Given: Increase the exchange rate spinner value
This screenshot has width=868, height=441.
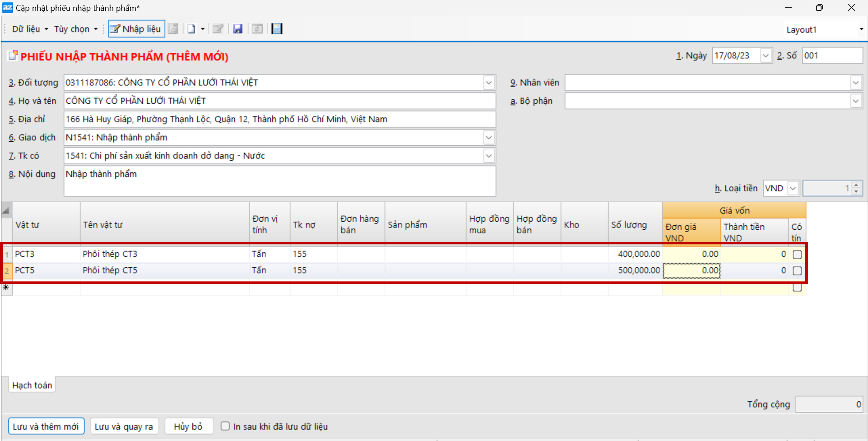Looking at the screenshot, I should coord(856,185).
